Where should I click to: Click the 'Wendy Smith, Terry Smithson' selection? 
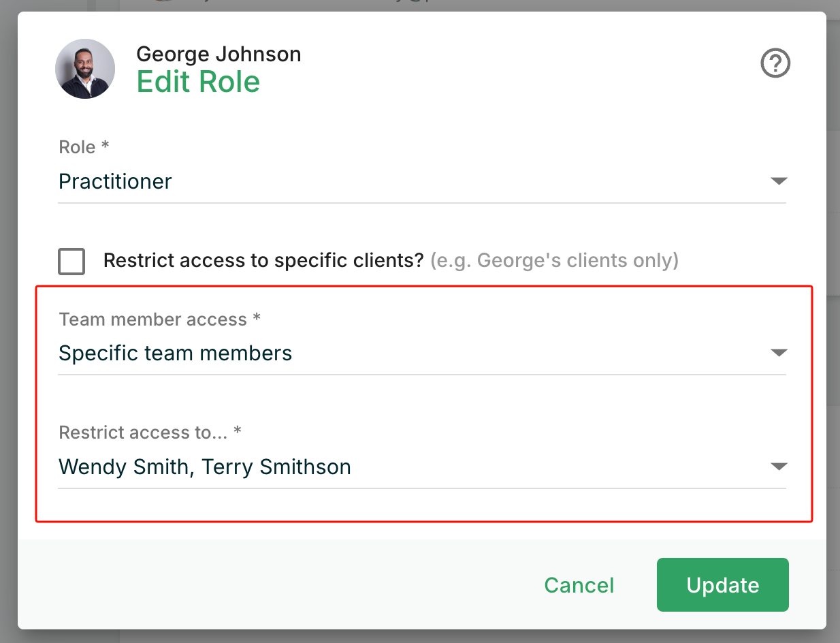[x=205, y=467]
